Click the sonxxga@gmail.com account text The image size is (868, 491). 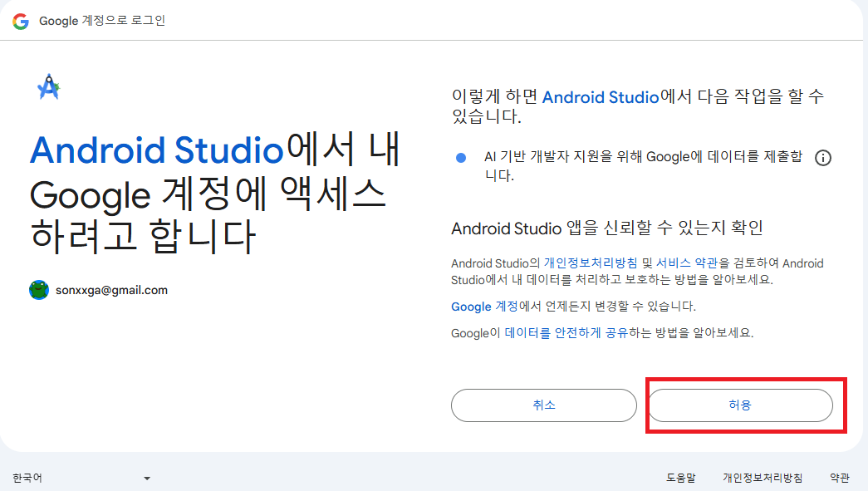tap(111, 290)
